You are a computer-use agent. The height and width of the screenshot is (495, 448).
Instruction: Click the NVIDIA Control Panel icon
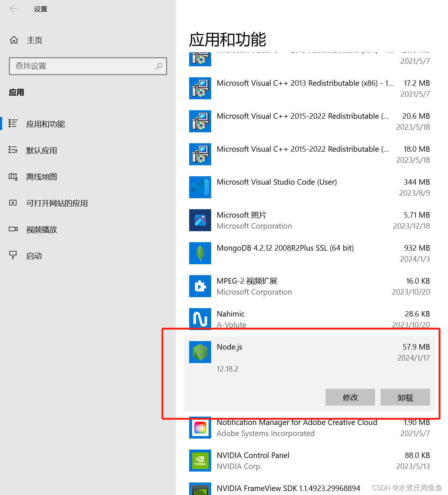coord(200,461)
